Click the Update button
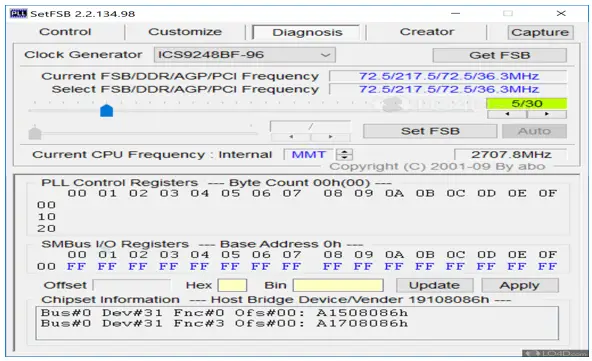Screen dimensions: 592x361 tap(435, 285)
